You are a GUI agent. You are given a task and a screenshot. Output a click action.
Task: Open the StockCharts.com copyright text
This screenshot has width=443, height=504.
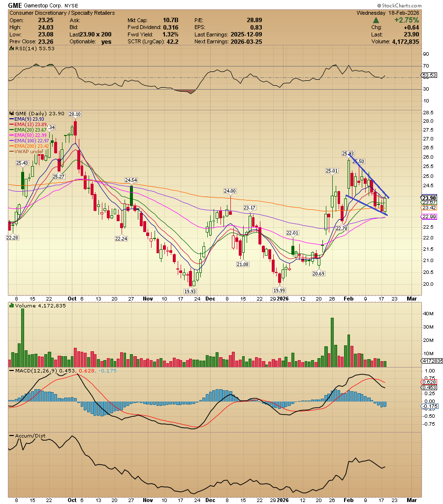[399, 5]
